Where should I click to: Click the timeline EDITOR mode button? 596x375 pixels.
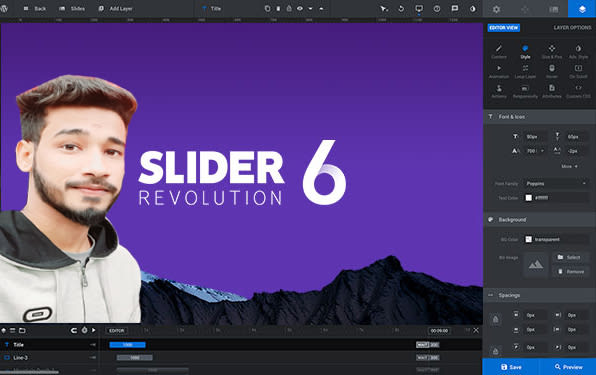(x=117, y=331)
